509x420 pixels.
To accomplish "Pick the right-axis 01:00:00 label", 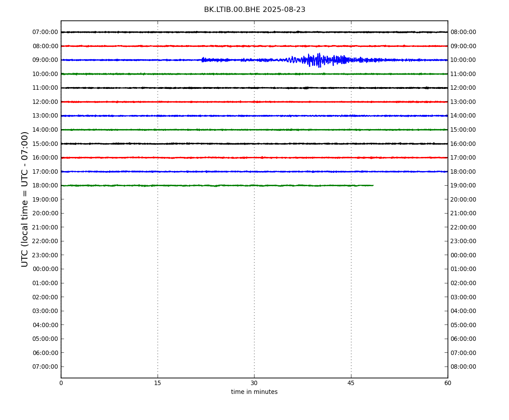I will [x=463, y=269].
